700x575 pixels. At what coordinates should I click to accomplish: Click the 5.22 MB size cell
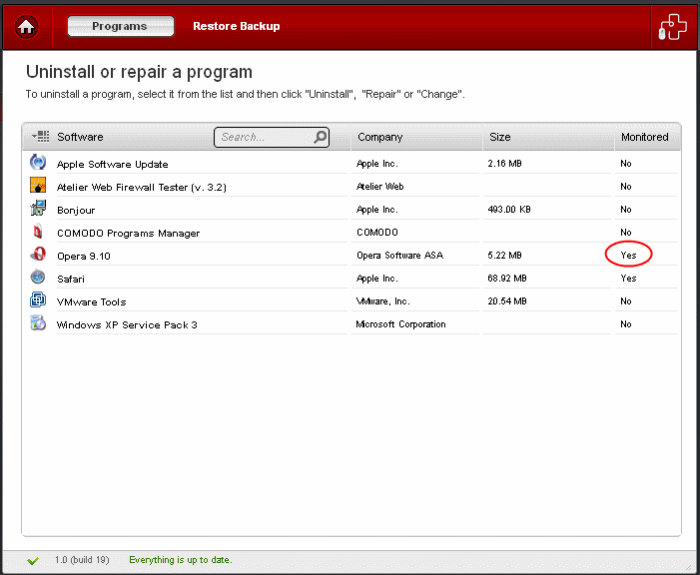coord(504,255)
